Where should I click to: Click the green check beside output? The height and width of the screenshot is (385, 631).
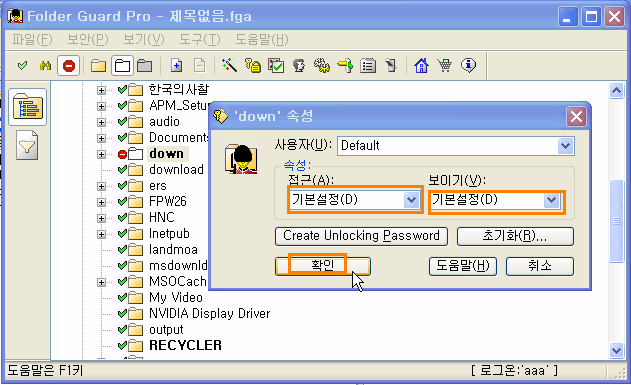(122, 329)
